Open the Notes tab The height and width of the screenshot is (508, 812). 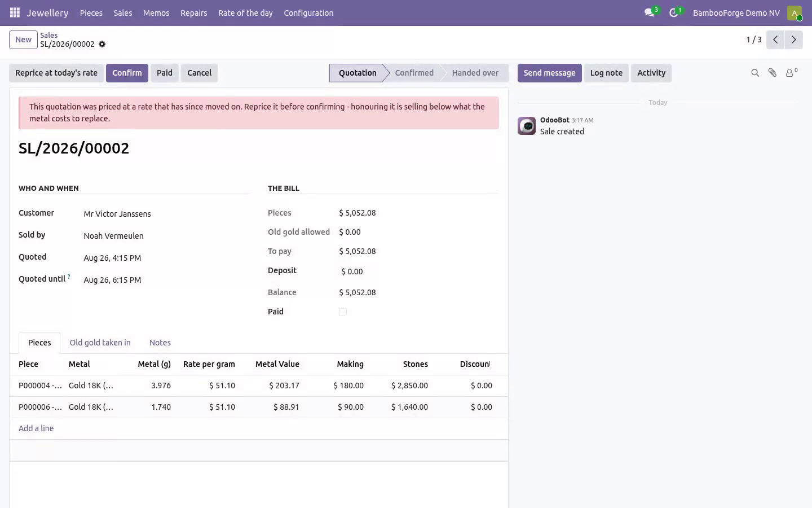click(x=160, y=343)
